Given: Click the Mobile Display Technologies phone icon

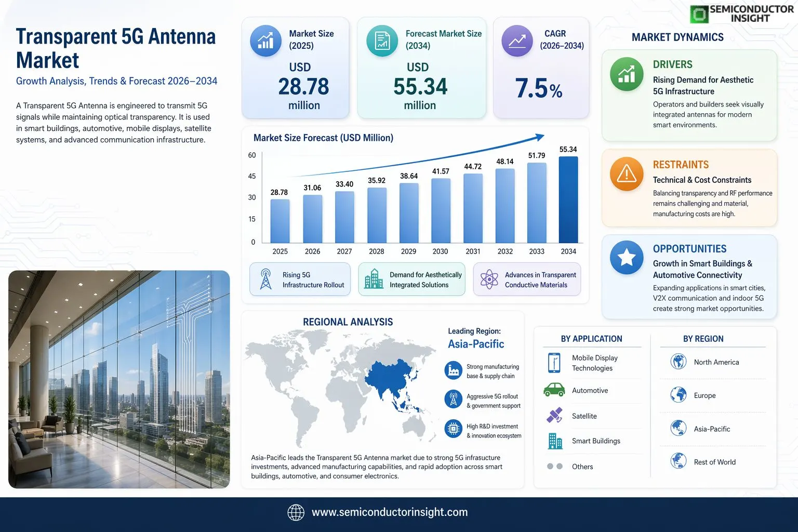Looking at the screenshot, I should (554, 363).
